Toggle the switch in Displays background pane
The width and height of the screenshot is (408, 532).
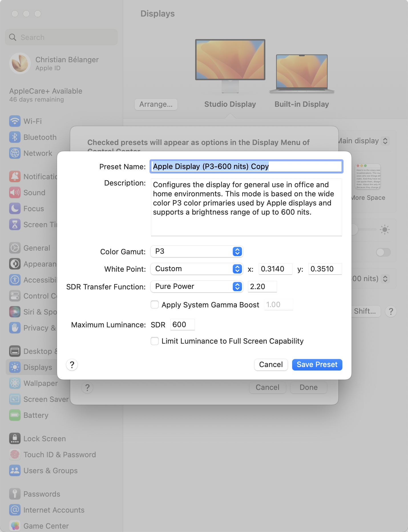point(383,252)
